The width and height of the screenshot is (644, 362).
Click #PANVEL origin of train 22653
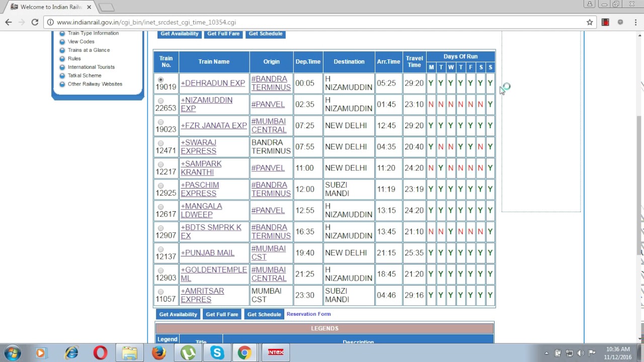point(268,105)
